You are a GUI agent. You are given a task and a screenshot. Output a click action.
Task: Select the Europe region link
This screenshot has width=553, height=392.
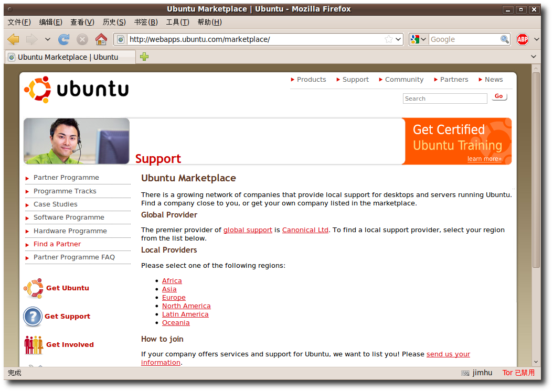pyautogui.click(x=174, y=298)
